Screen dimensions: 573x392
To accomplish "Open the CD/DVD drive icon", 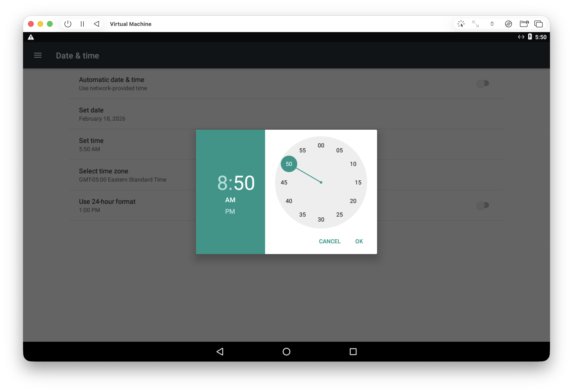I will [x=508, y=24].
